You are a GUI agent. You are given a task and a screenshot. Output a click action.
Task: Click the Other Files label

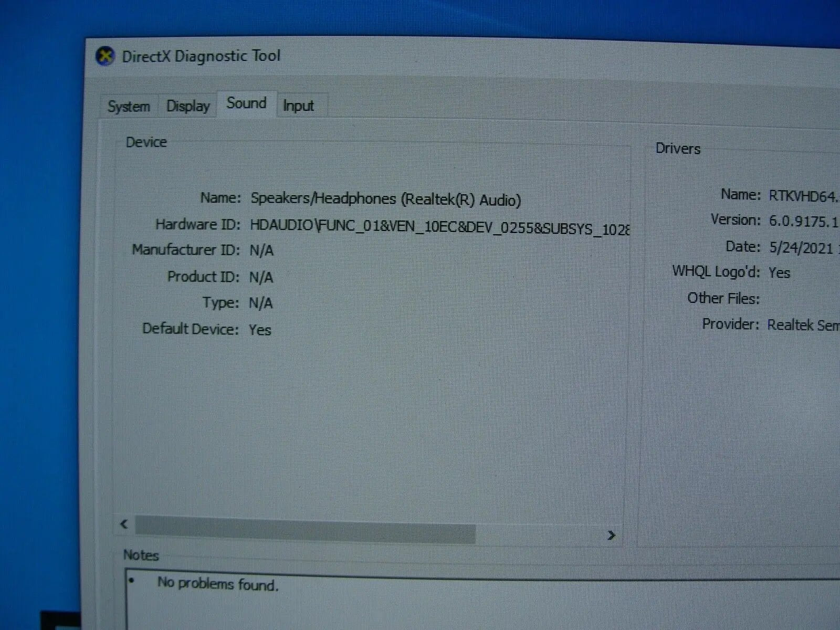(723, 298)
